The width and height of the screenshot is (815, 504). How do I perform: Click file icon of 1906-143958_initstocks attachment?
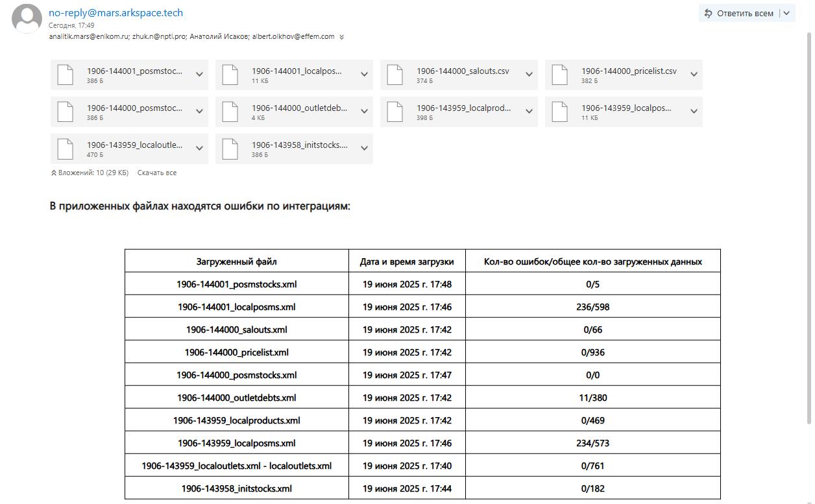230,149
